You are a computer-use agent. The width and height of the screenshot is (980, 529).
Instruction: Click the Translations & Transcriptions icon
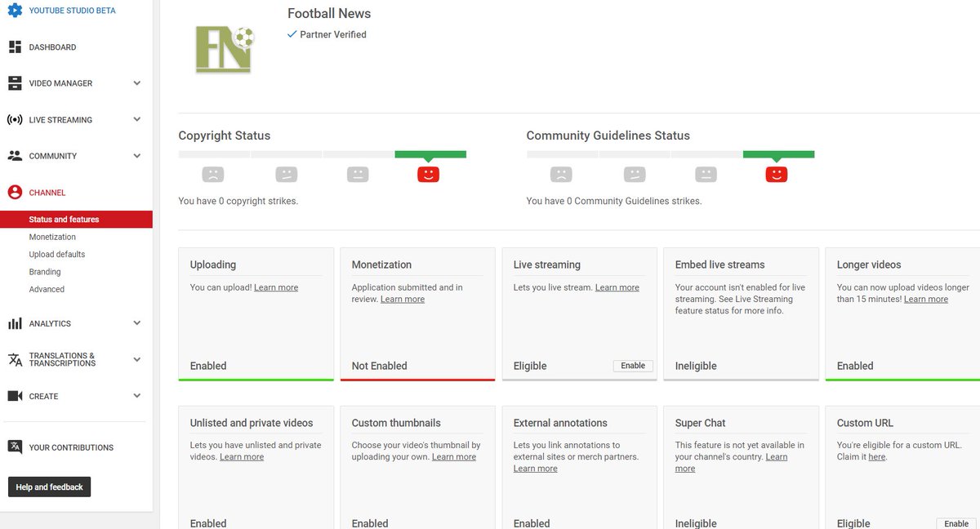pos(15,360)
